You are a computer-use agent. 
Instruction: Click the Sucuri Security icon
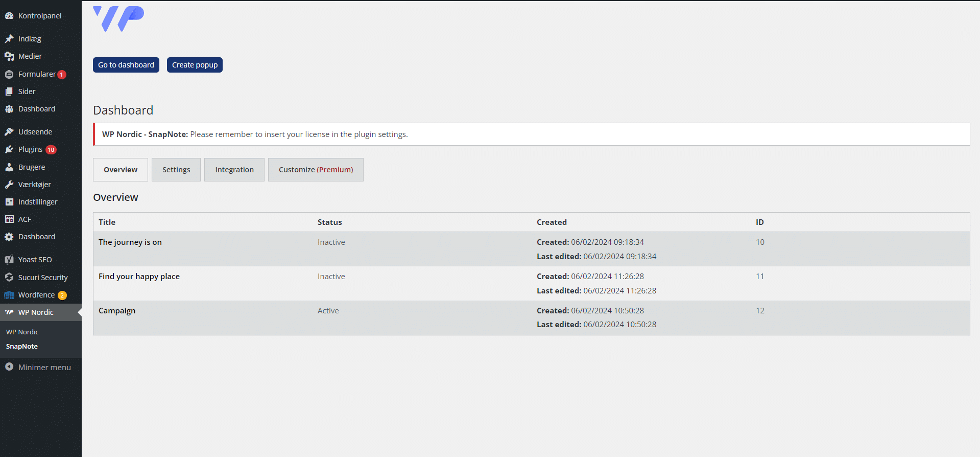click(9, 277)
